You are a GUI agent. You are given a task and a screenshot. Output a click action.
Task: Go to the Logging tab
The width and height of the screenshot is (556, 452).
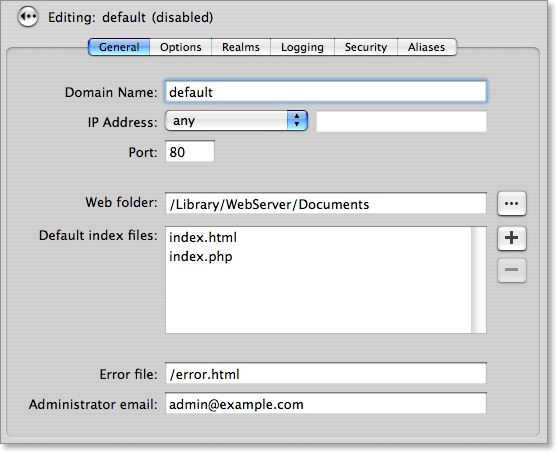pos(302,47)
